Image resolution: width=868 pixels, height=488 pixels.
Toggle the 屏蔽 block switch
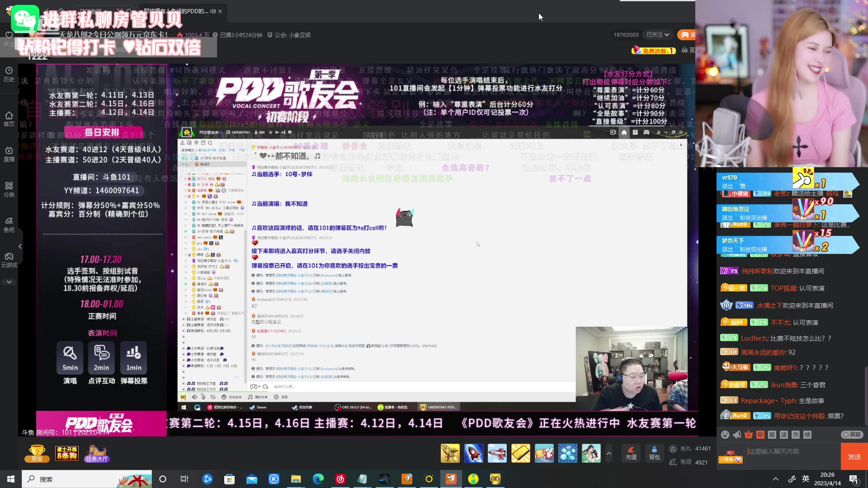pos(852,435)
